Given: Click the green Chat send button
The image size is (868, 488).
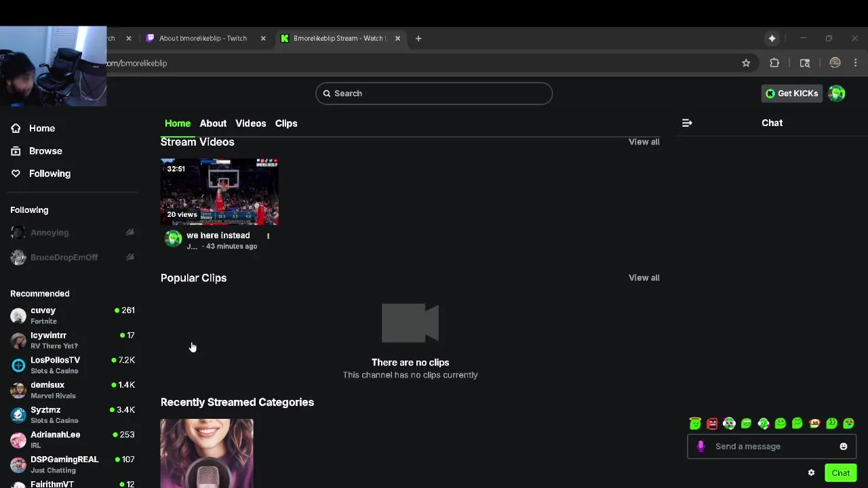Looking at the screenshot, I should [x=841, y=473].
